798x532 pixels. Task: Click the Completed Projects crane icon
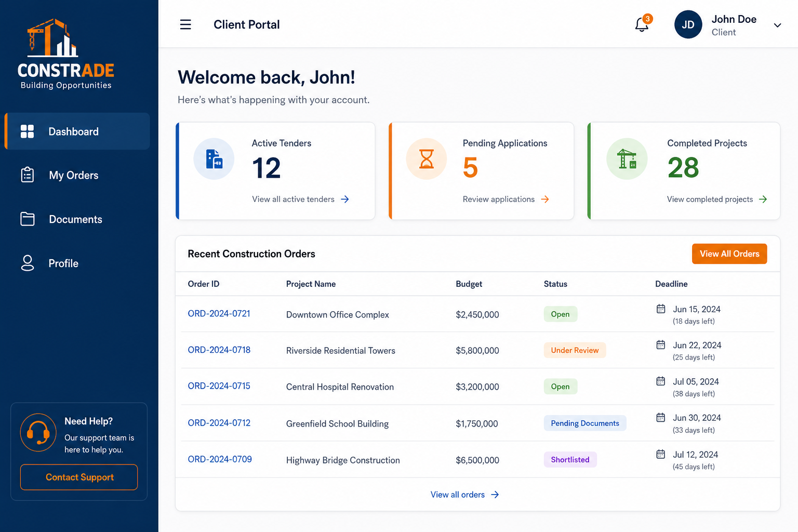[627, 159]
